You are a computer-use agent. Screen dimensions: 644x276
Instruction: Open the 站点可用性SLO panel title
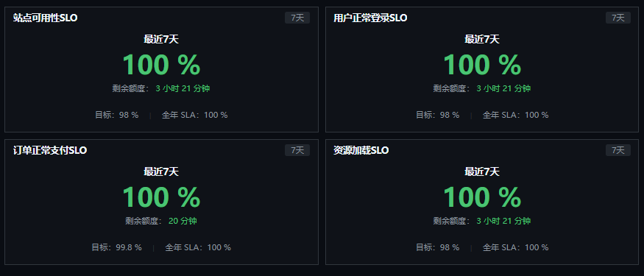tap(45, 18)
